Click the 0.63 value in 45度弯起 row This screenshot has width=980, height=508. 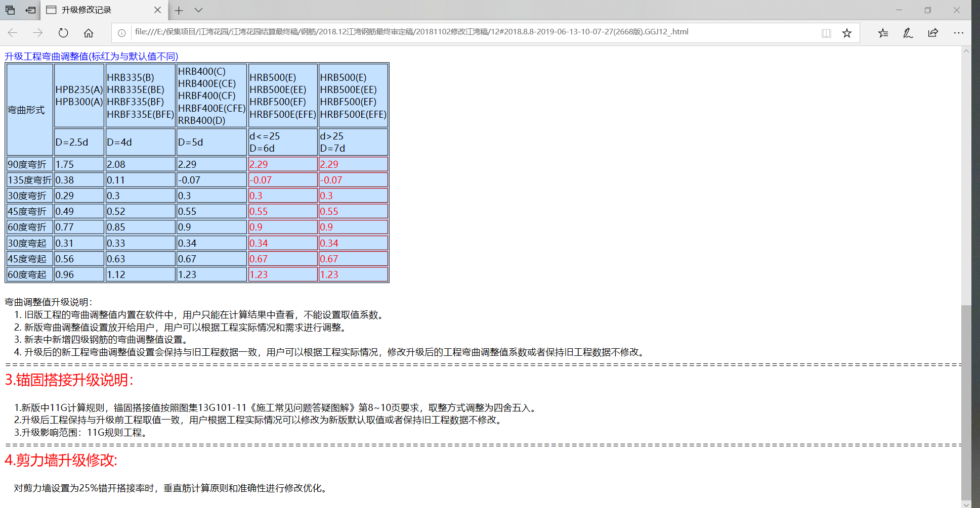click(x=140, y=259)
